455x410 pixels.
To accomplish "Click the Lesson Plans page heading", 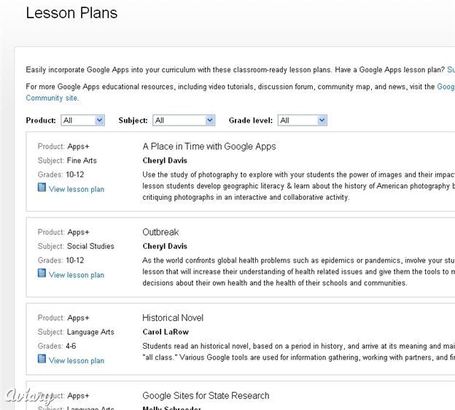I will pos(72,13).
